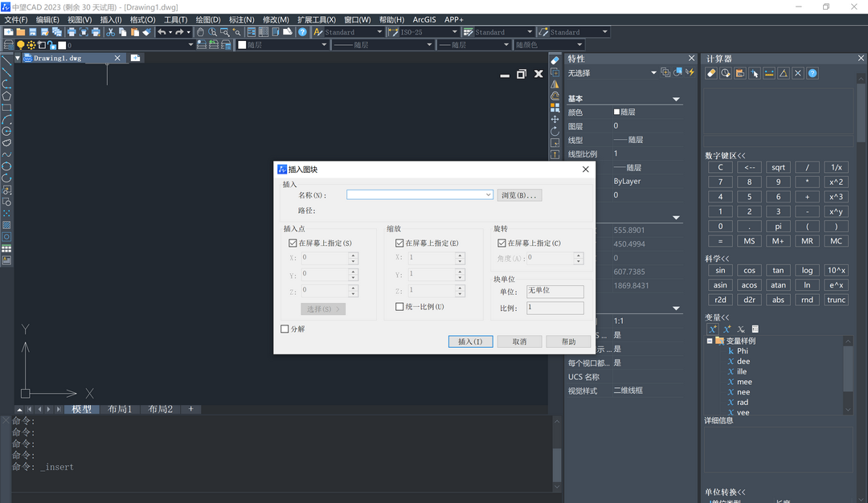This screenshot has width=868, height=503.
Task: Select the Hatch tool in left toolbar
Action: tap(6, 225)
